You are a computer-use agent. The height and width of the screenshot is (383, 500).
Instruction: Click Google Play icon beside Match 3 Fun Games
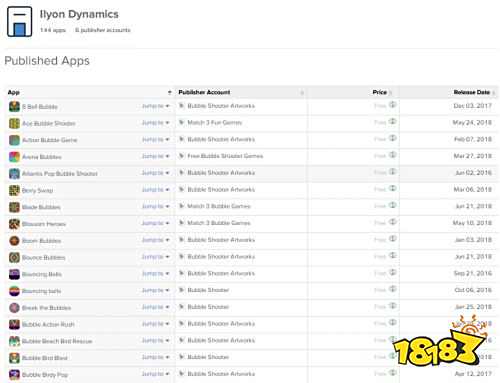181,122
